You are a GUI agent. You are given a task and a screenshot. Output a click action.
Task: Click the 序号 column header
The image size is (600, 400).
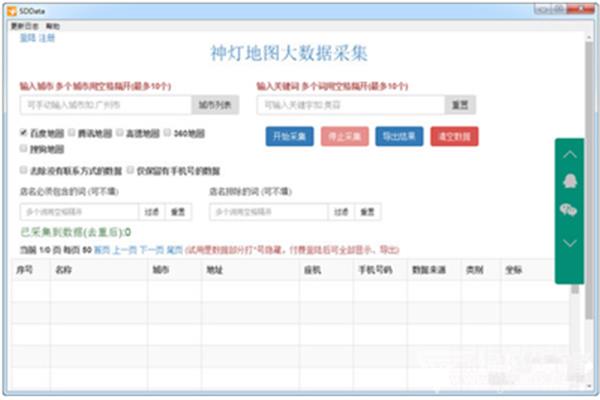pos(31,270)
